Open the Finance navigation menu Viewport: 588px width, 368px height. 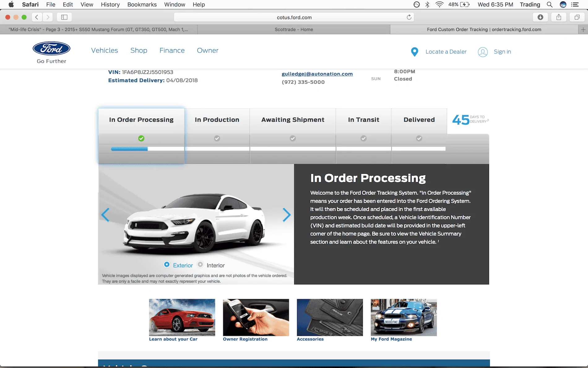172,50
